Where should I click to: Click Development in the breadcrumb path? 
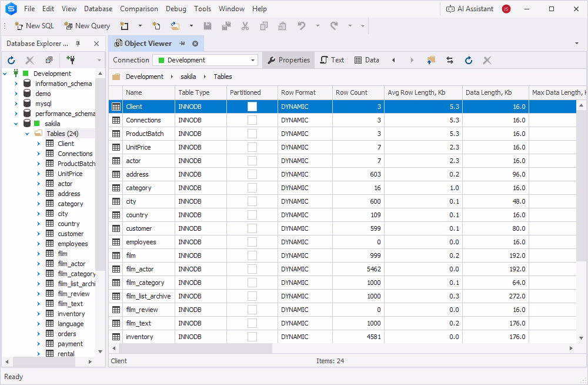[145, 77]
